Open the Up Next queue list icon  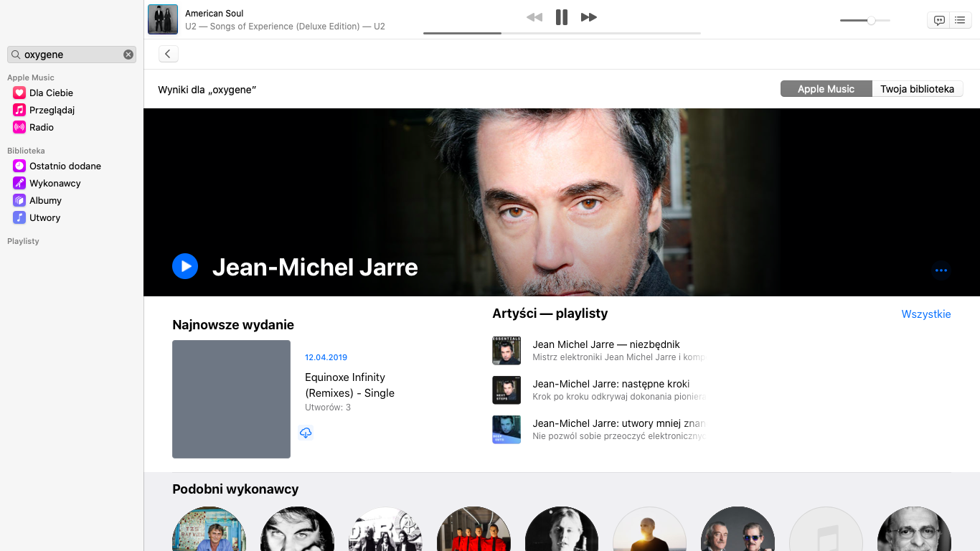(x=961, y=20)
